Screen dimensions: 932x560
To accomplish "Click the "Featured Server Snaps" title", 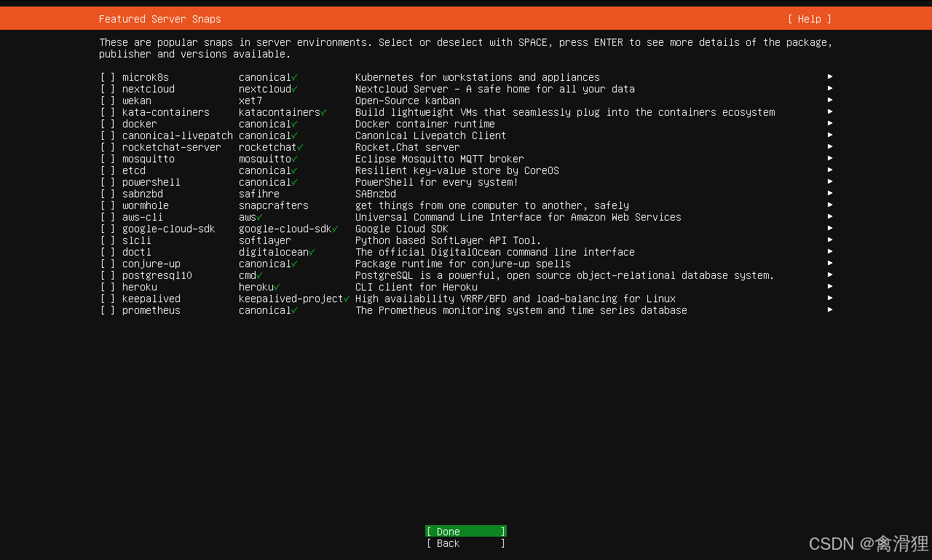I will [160, 19].
